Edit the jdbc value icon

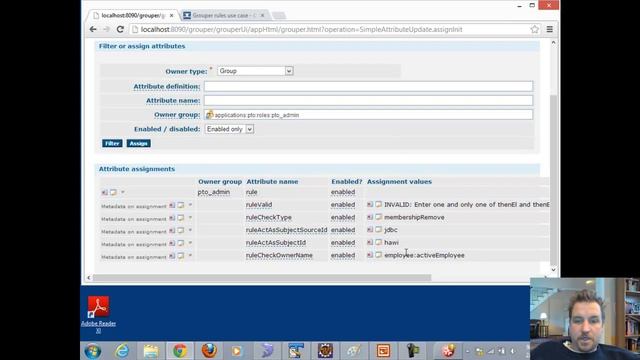tap(378, 230)
